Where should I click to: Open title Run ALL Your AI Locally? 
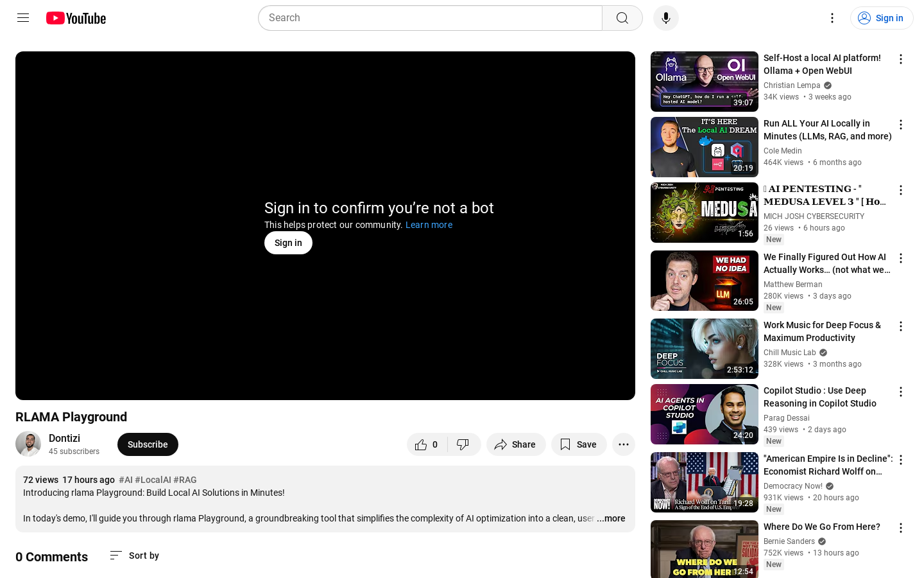828,130
